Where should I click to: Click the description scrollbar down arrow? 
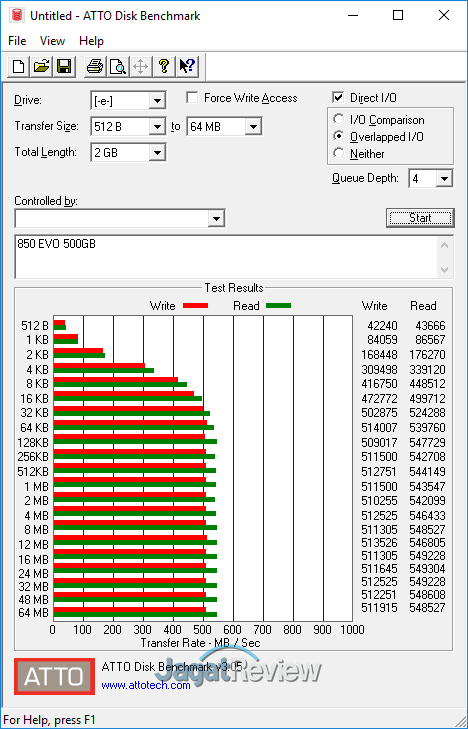point(445,270)
